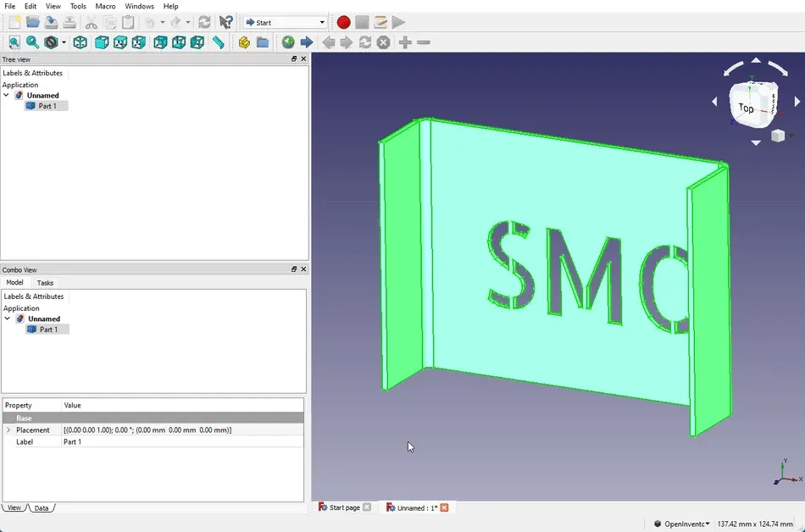Click the Refresh recompute icon
This screenshot has height=532, width=805.
[x=204, y=22]
